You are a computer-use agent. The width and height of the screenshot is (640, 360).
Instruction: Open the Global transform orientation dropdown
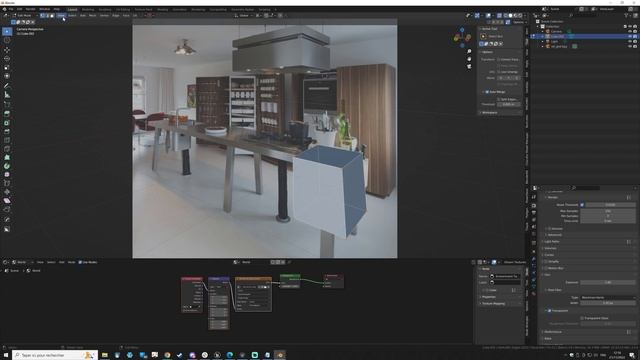tap(244, 16)
